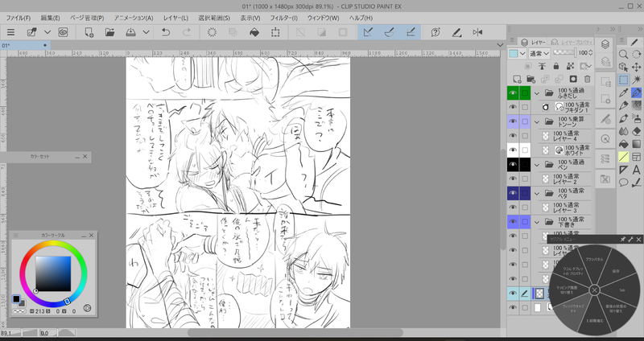Select the Balloon tool
This screenshot has height=341, width=644.
click(623, 183)
